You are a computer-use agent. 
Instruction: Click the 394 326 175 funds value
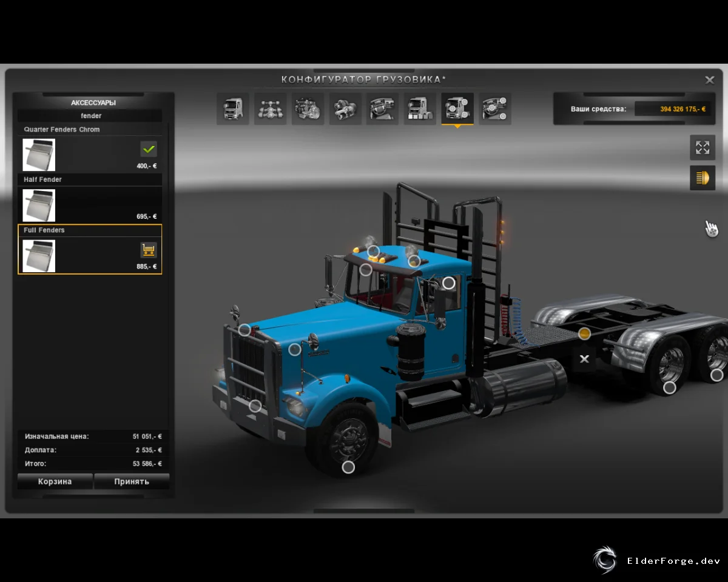coord(683,109)
